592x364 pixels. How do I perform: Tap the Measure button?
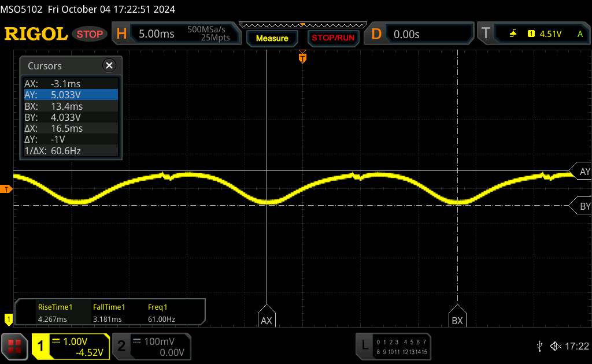pyautogui.click(x=272, y=38)
